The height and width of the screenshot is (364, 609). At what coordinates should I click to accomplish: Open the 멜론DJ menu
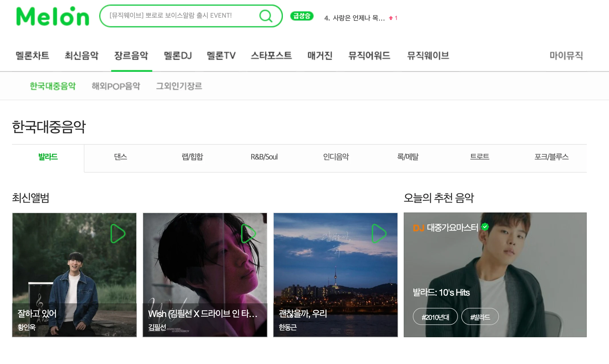tap(178, 56)
